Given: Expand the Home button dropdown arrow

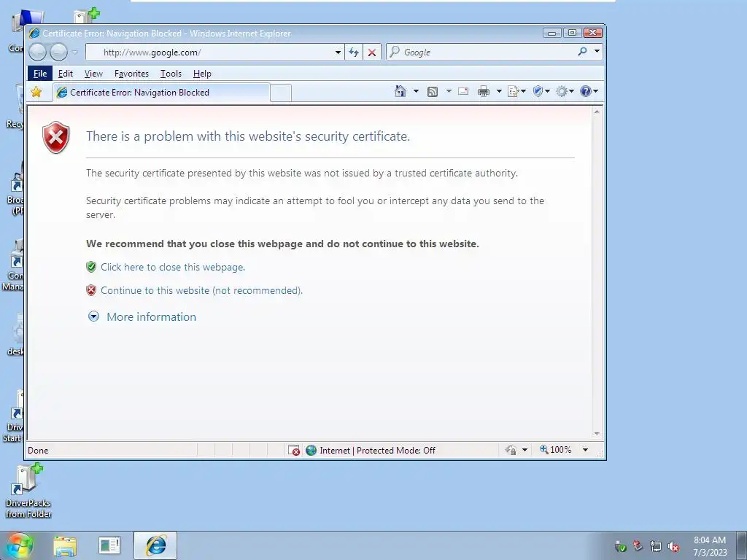Looking at the screenshot, I should coord(415,91).
